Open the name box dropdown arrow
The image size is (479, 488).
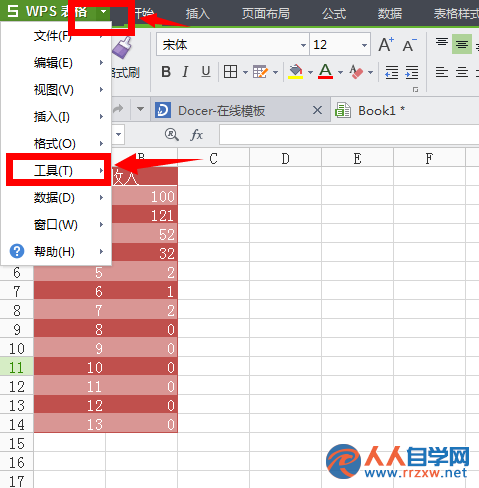[x=118, y=135]
